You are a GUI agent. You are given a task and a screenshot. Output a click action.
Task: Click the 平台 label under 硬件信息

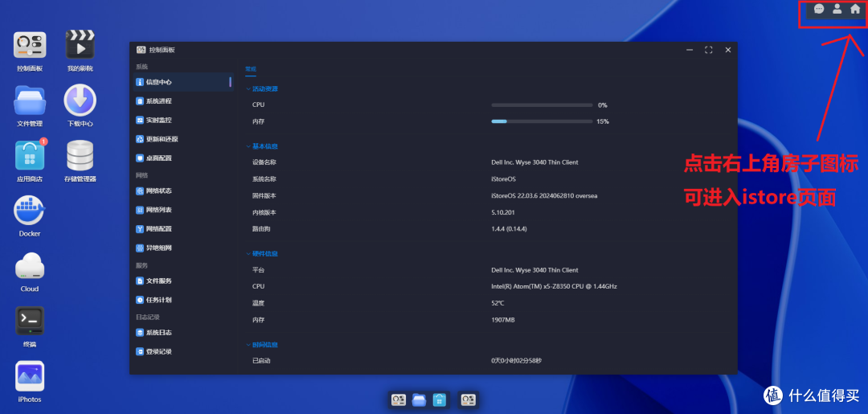pos(258,270)
